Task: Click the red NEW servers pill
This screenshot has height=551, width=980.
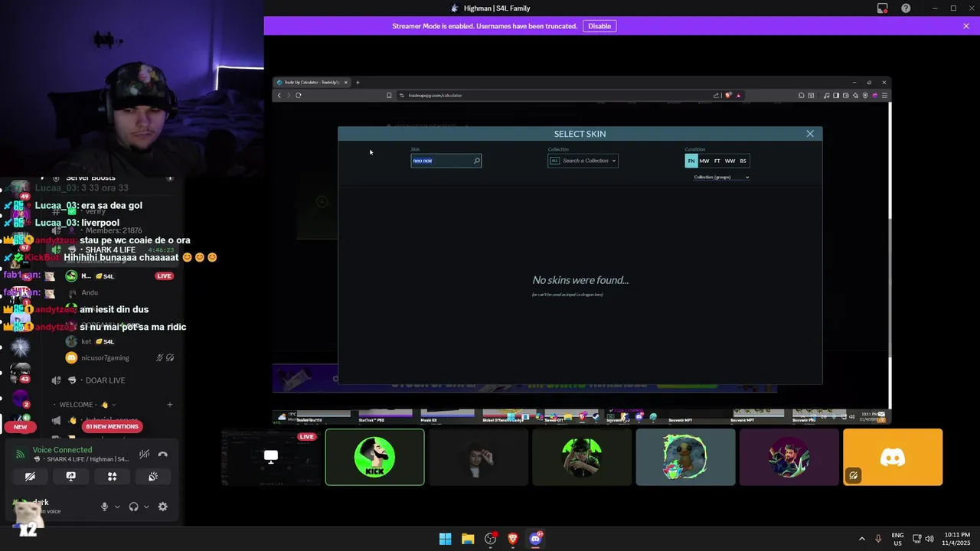Action: coord(20,427)
